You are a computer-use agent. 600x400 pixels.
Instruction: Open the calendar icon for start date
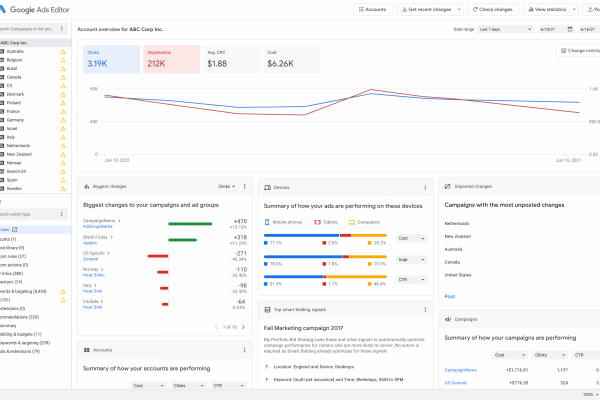point(570,29)
